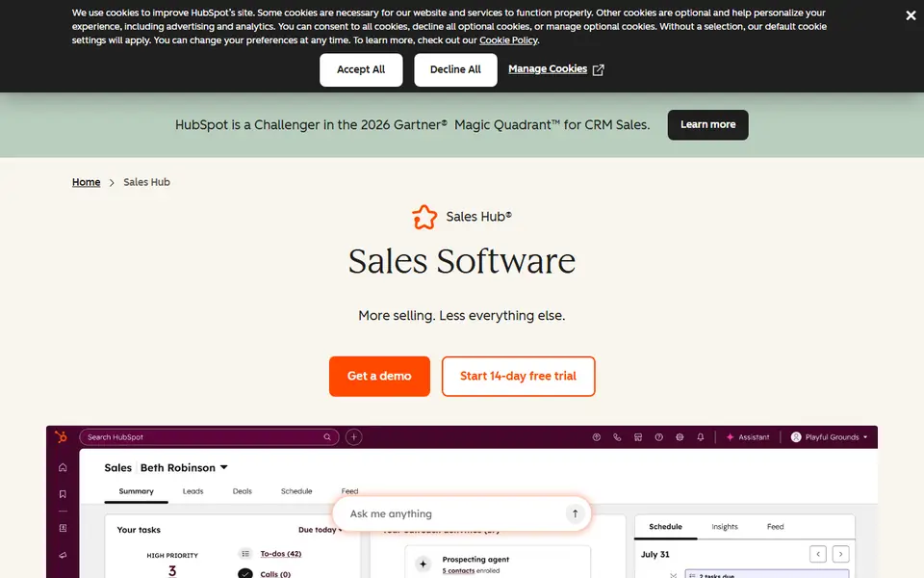Expand the Beth Robinson dropdown arrow
This screenshot has width=924, height=578.
224,468
